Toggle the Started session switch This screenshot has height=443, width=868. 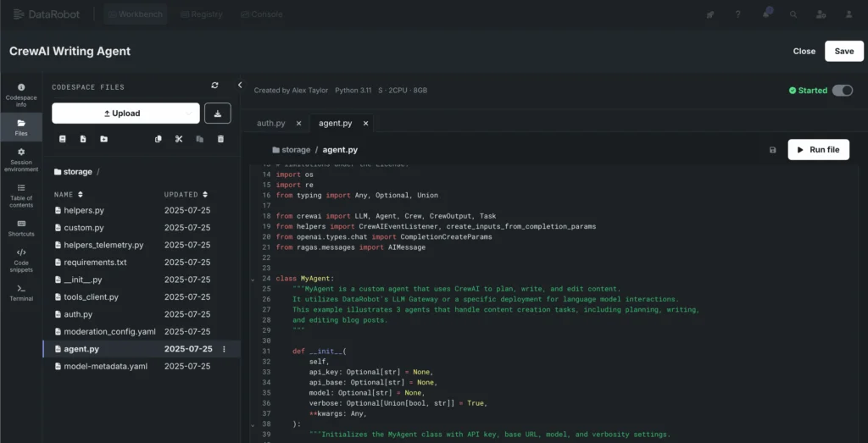[x=842, y=91]
